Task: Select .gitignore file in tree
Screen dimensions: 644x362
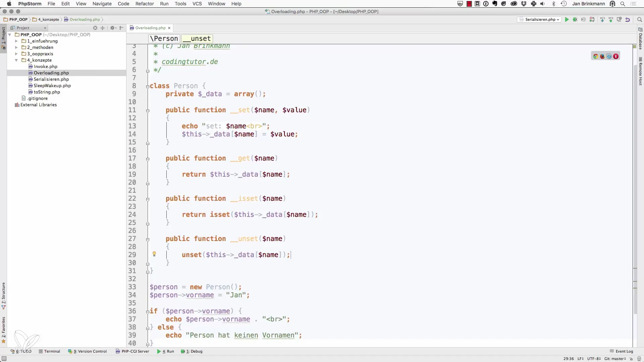Action: click(37, 98)
